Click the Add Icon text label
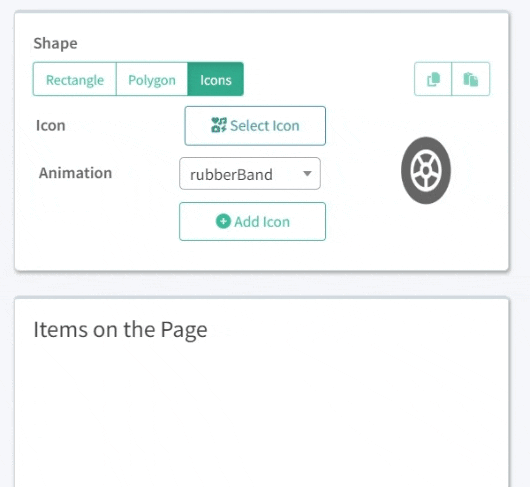530x487 pixels. 262,222
